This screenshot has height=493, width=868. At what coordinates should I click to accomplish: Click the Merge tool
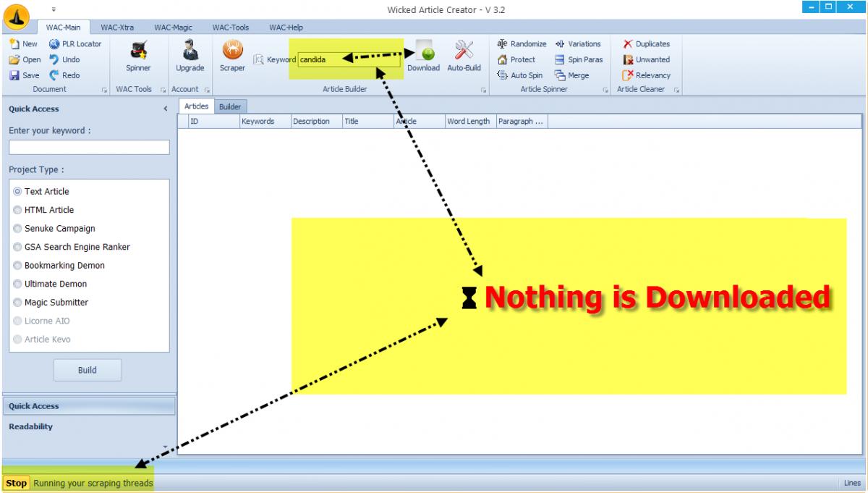pos(571,75)
